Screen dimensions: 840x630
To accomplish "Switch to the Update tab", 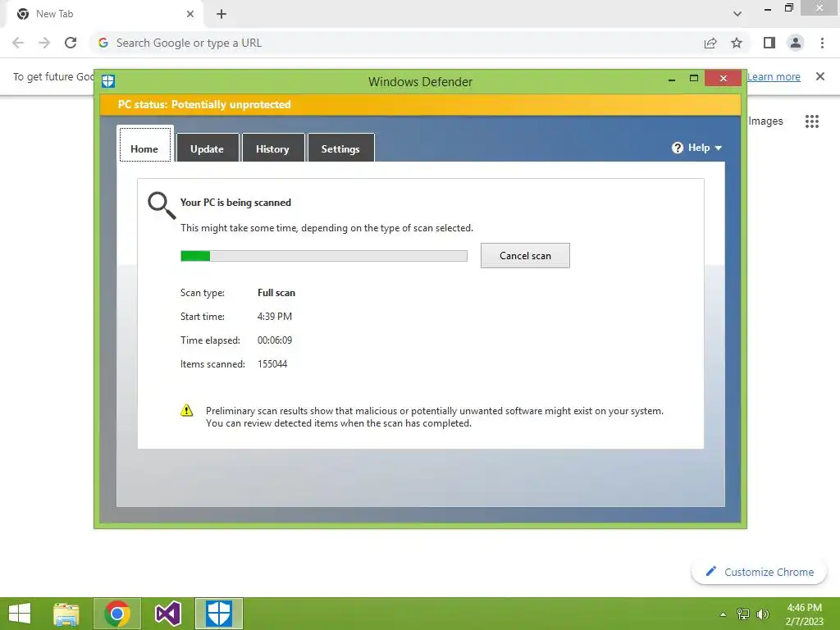I will (207, 149).
